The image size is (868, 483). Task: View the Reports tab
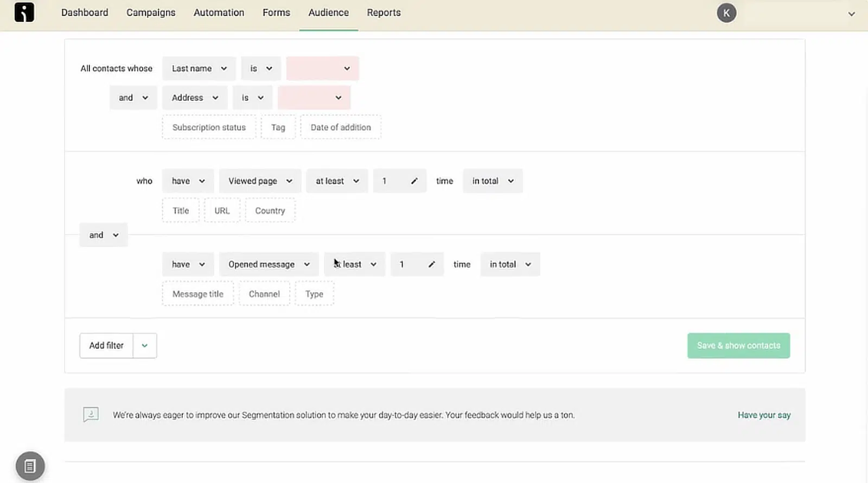click(384, 12)
